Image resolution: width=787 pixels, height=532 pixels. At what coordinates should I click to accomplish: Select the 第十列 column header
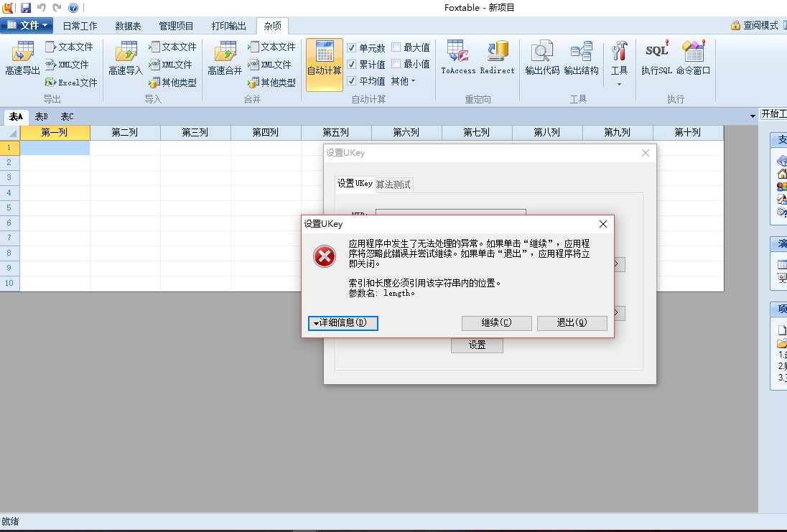tap(688, 133)
